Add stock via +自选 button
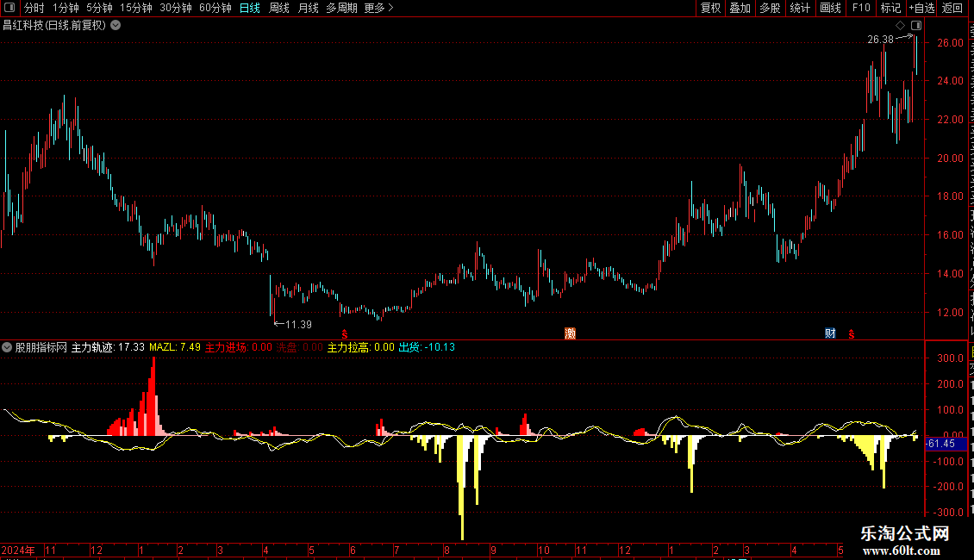Image resolution: width=974 pixels, height=560 pixels. coord(921,8)
